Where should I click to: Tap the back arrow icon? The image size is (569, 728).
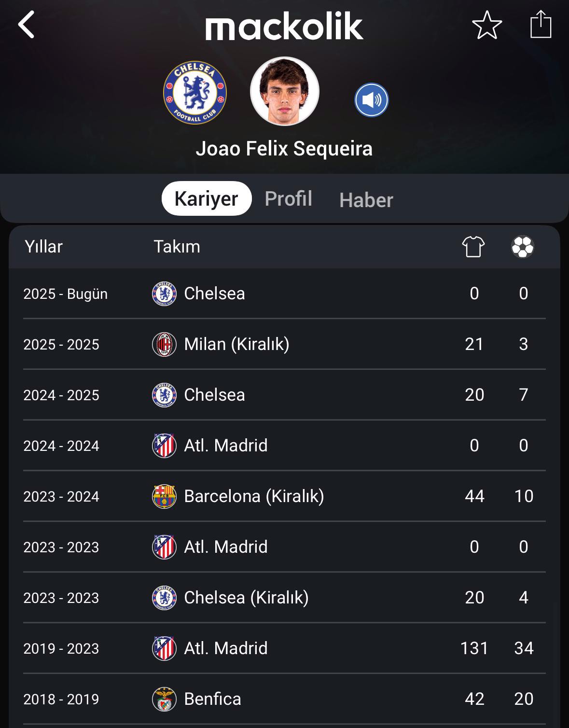tap(27, 25)
